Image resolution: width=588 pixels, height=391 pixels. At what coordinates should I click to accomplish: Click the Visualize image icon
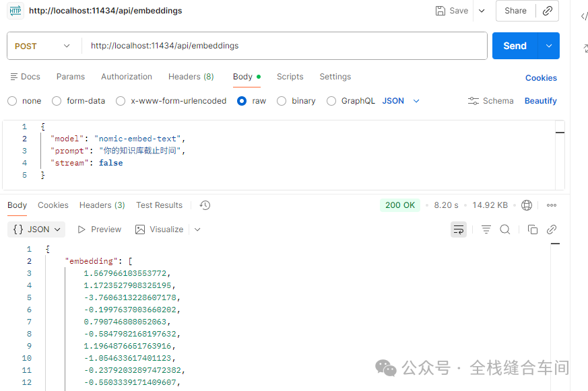coord(140,229)
